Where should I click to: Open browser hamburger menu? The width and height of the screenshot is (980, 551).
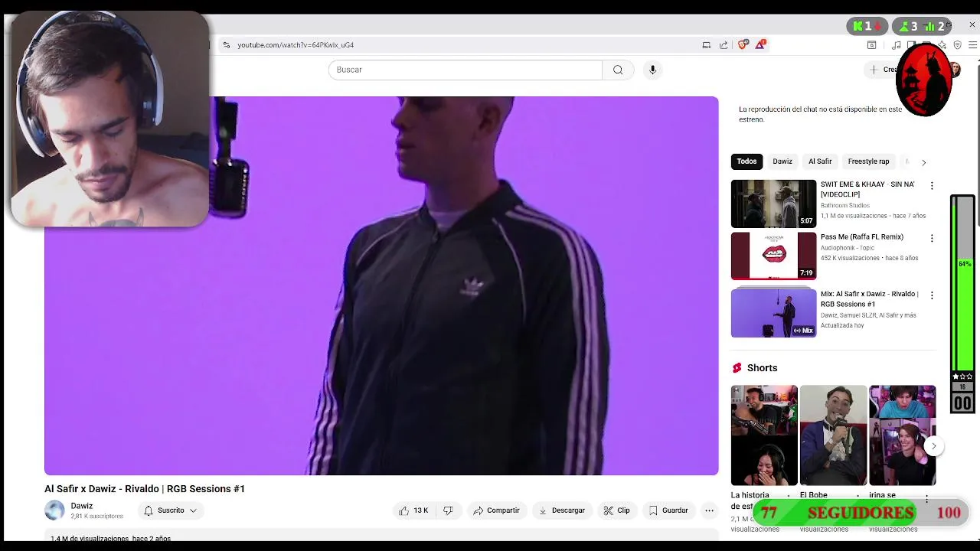point(972,45)
